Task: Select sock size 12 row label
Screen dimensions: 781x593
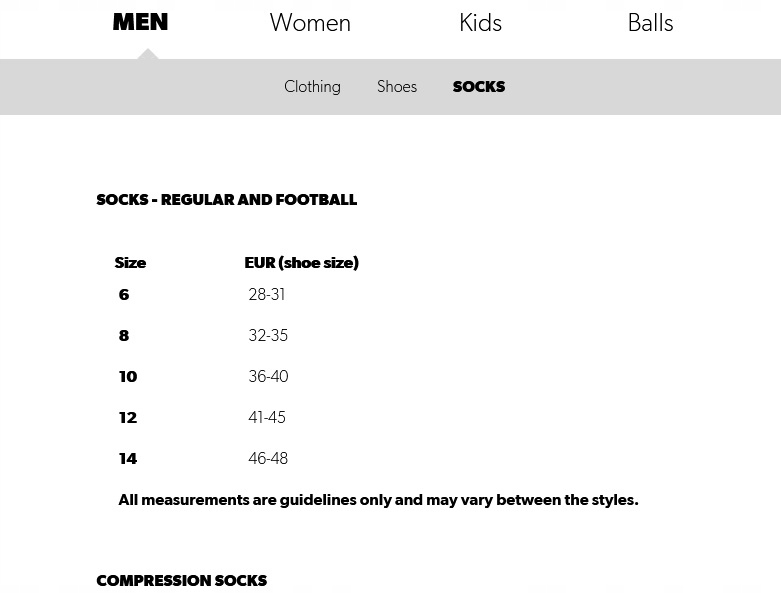Action: click(x=128, y=418)
